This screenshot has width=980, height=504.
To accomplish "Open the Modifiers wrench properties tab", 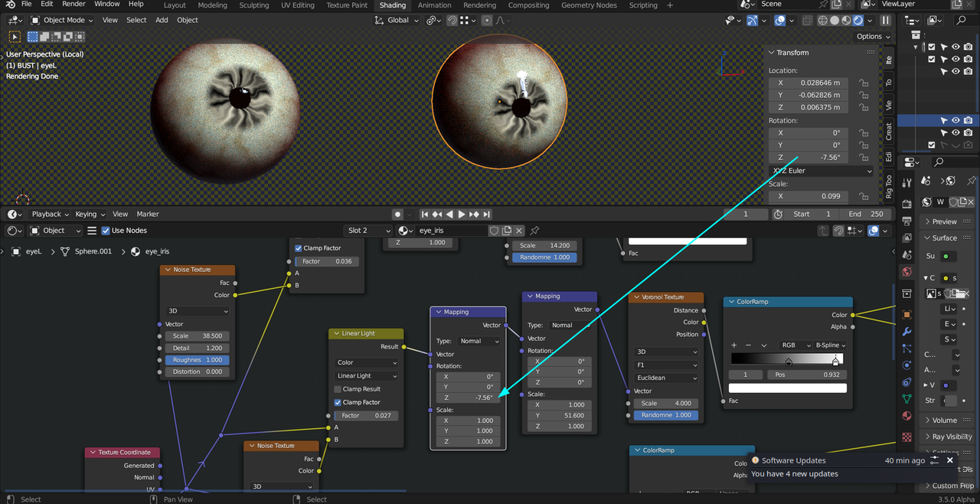I will 907,332.
